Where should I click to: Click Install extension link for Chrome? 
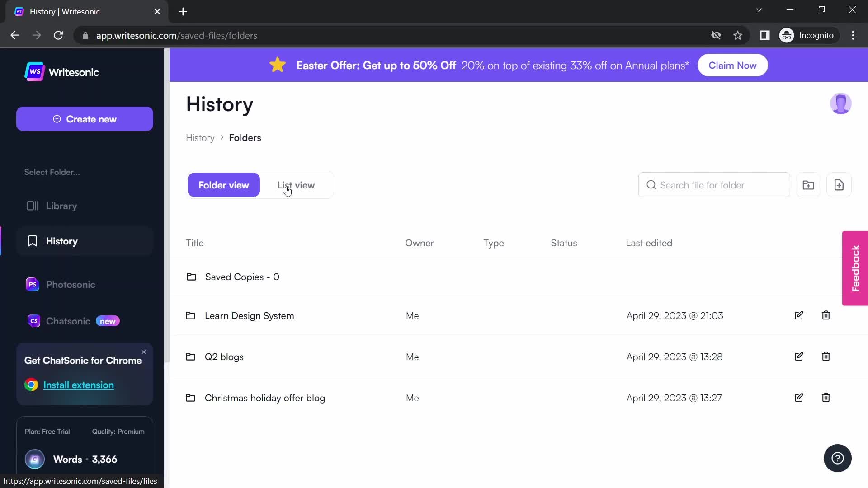point(78,385)
